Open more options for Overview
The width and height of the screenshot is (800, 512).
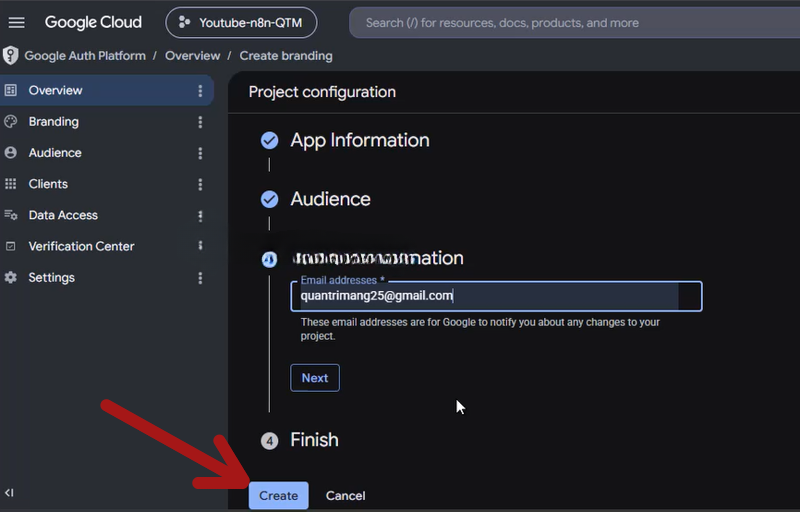pos(200,91)
